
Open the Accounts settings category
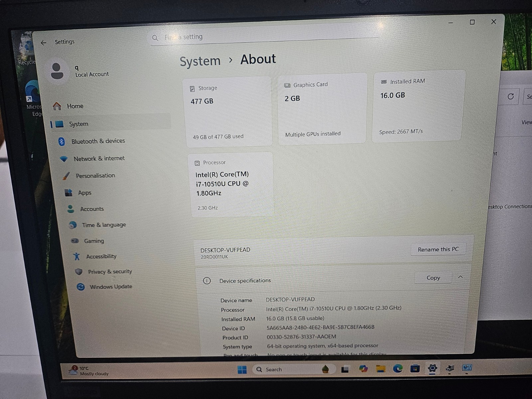92,209
